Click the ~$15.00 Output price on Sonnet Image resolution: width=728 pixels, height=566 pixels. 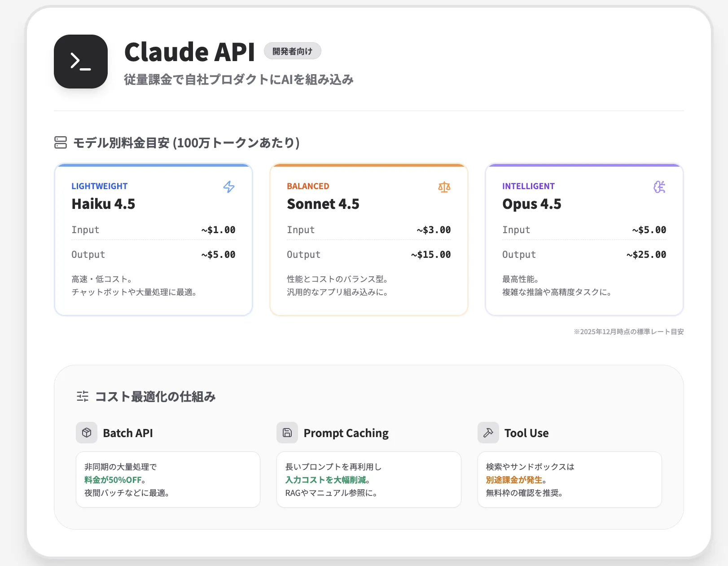pos(430,254)
